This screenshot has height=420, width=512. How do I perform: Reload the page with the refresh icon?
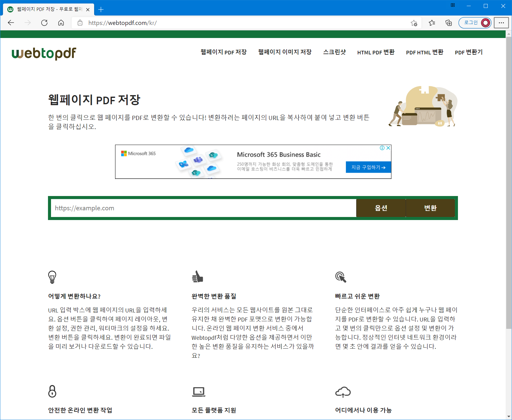[44, 23]
